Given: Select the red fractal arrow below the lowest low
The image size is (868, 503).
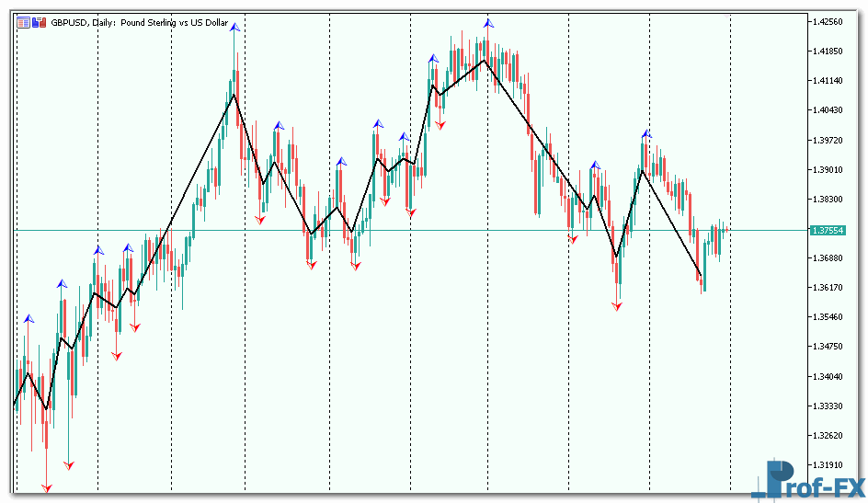Looking at the screenshot, I should point(47,487).
